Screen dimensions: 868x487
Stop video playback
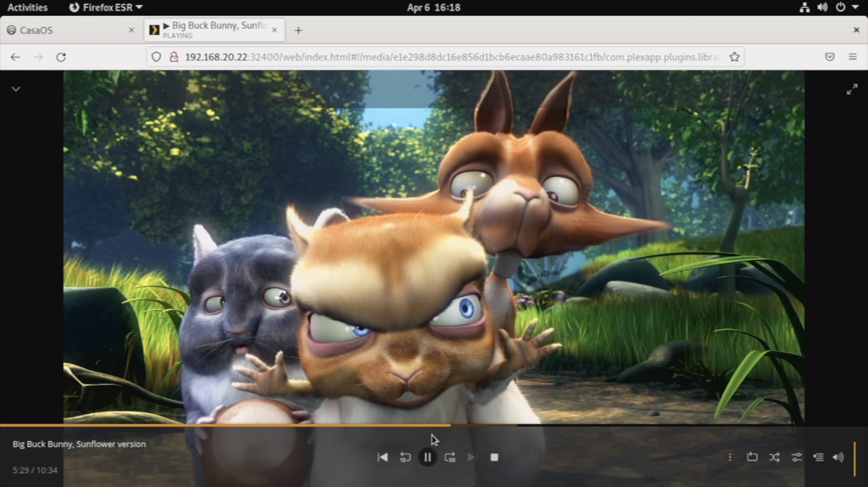[x=494, y=457]
